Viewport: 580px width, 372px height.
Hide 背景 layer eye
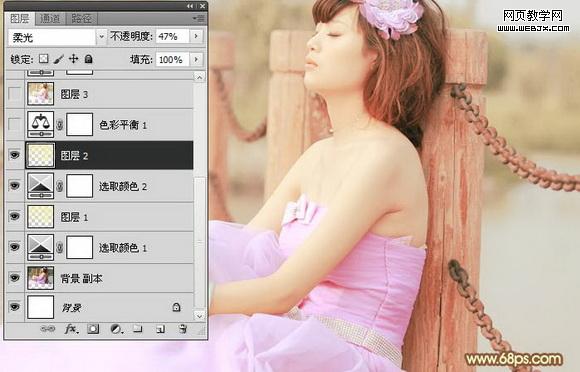point(14,307)
